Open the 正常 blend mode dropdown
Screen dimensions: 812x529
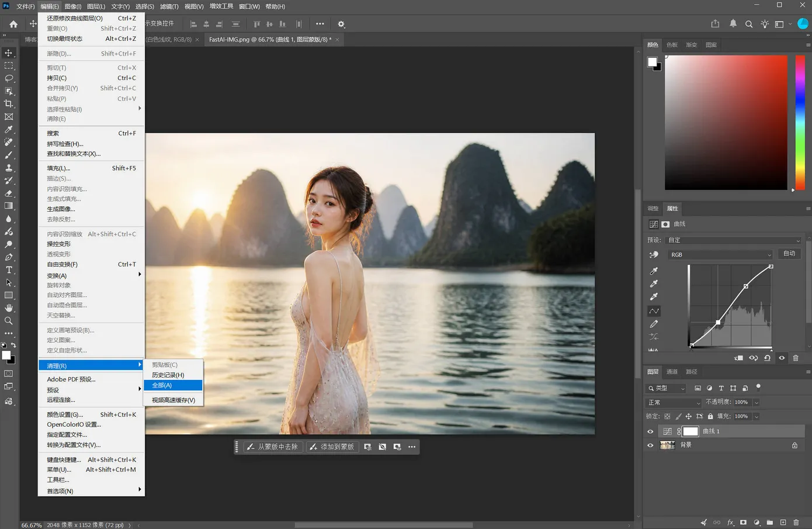[x=674, y=403]
